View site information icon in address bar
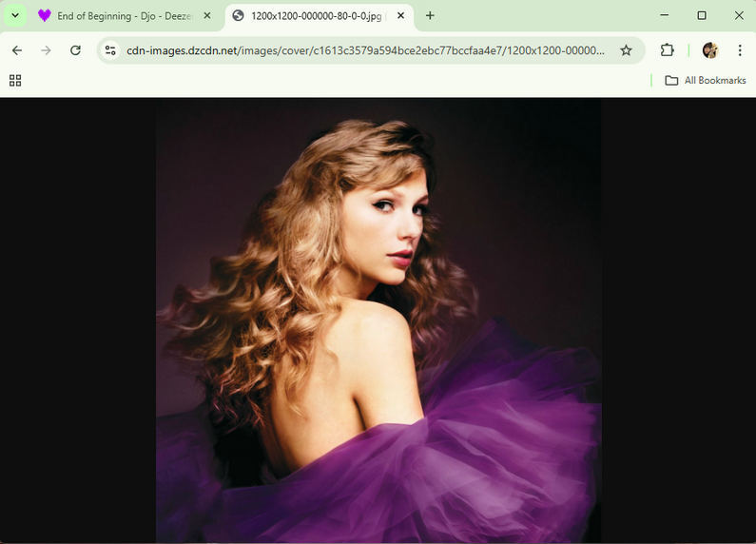The image size is (756, 544). [x=110, y=50]
